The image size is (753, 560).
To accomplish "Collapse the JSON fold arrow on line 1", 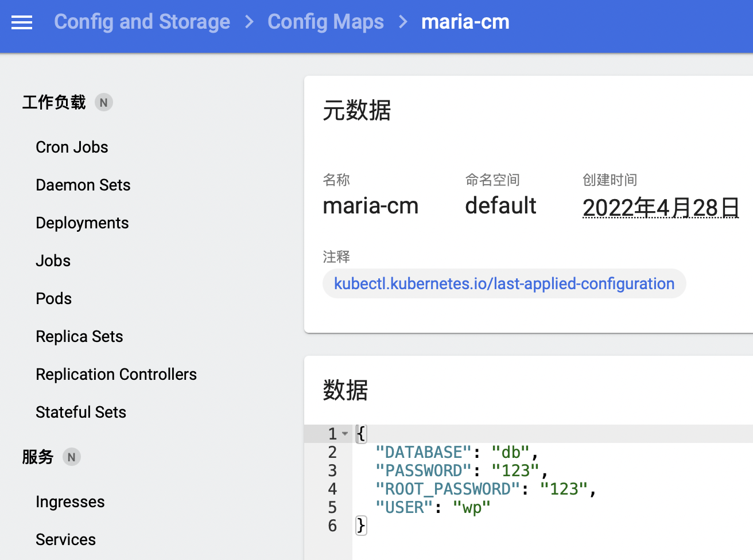I will point(345,434).
